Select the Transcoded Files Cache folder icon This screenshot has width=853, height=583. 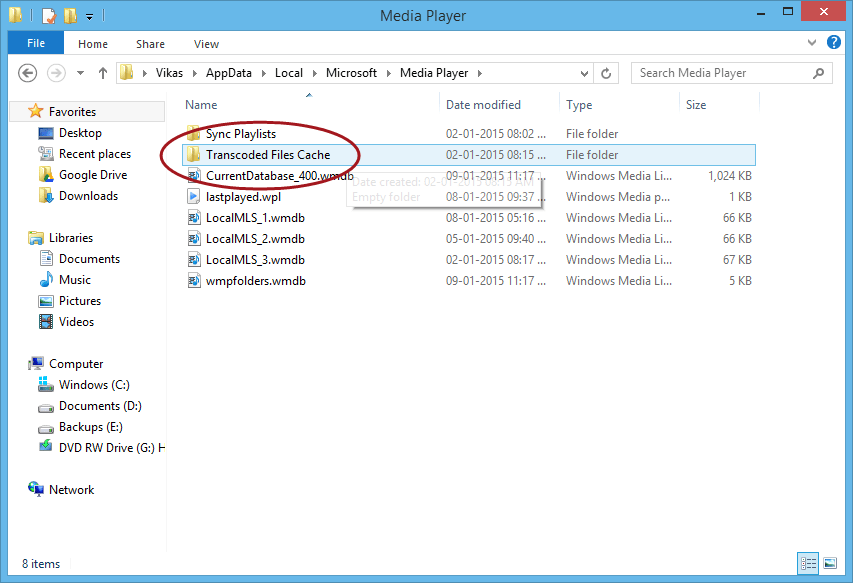(x=193, y=154)
